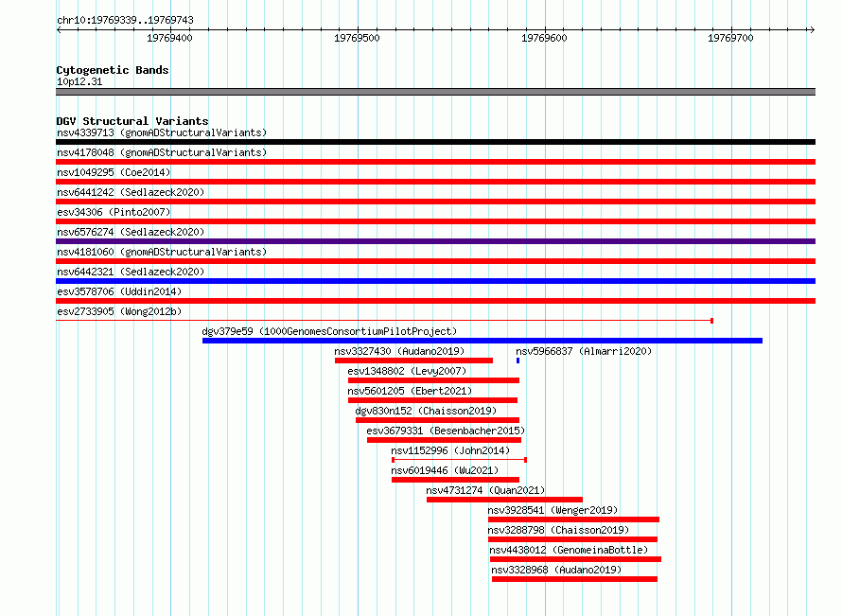Open nsv3328968 (Audano2019) label

556,570
